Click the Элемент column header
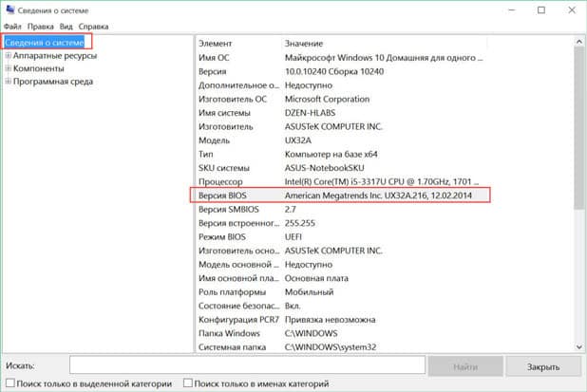This screenshot has height=392, width=587. [236, 44]
